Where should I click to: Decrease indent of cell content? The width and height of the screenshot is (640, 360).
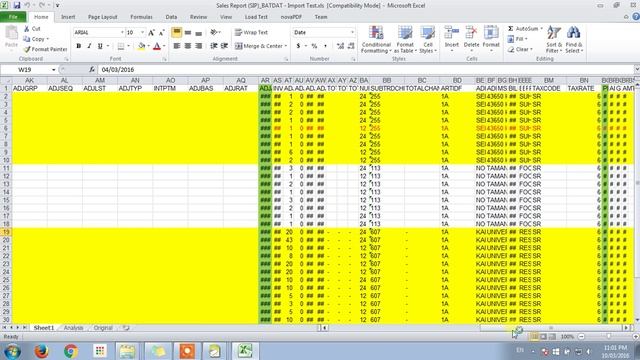[213, 46]
